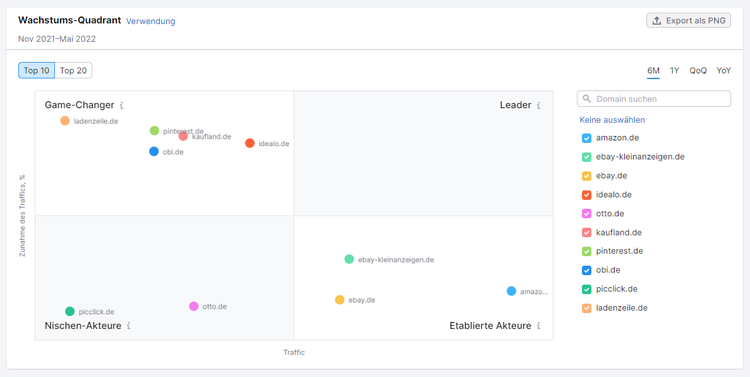
Task: Switch to the Top 10 view
Action: pyautogui.click(x=36, y=70)
